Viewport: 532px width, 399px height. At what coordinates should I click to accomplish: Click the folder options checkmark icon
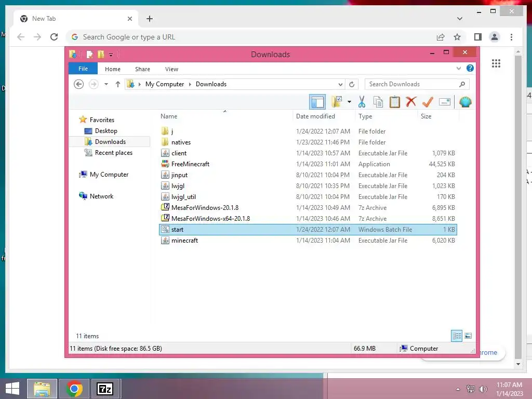[x=337, y=102]
